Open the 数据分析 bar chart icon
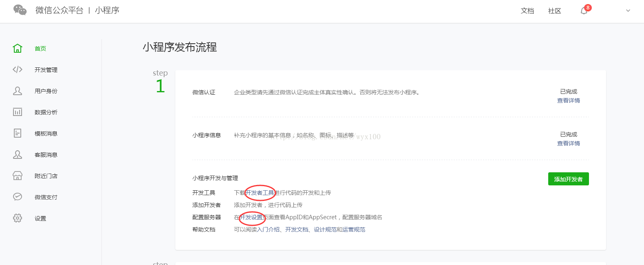644x265 pixels. click(x=18, y=112)
